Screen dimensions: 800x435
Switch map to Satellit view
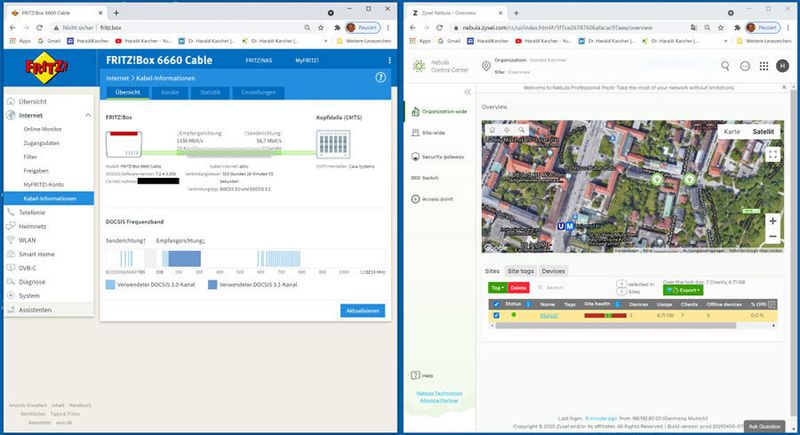763,132
